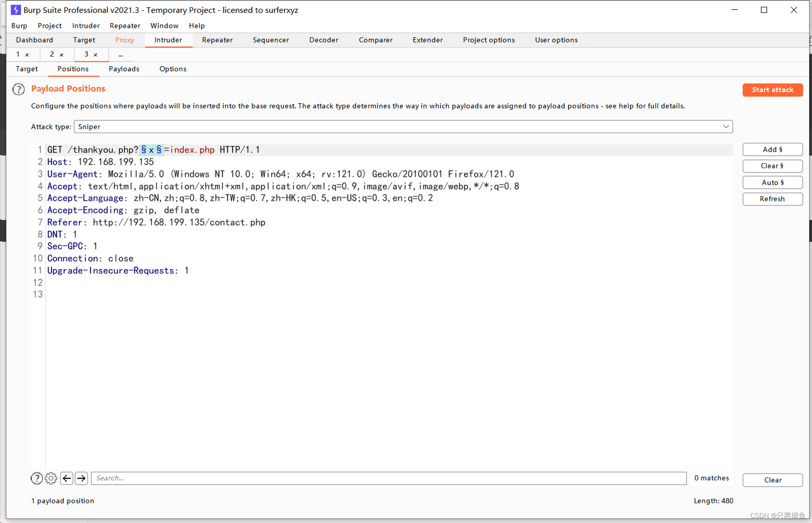Viewport: 812px width, 523px height.
Task: Click the back arrow navigation icon
Action: click(67, 478)
